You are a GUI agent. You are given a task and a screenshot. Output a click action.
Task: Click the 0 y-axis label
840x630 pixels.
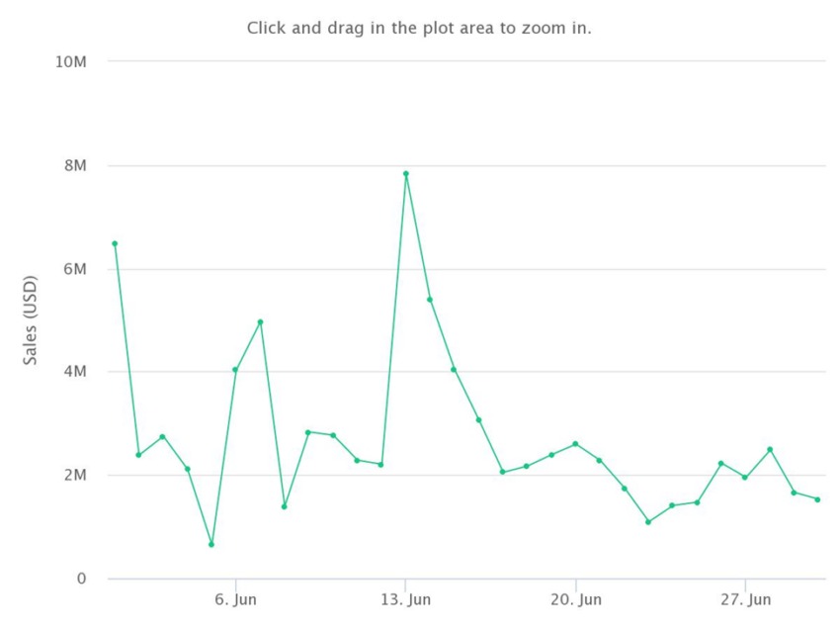pyautogui.click(x=81, y=579)
